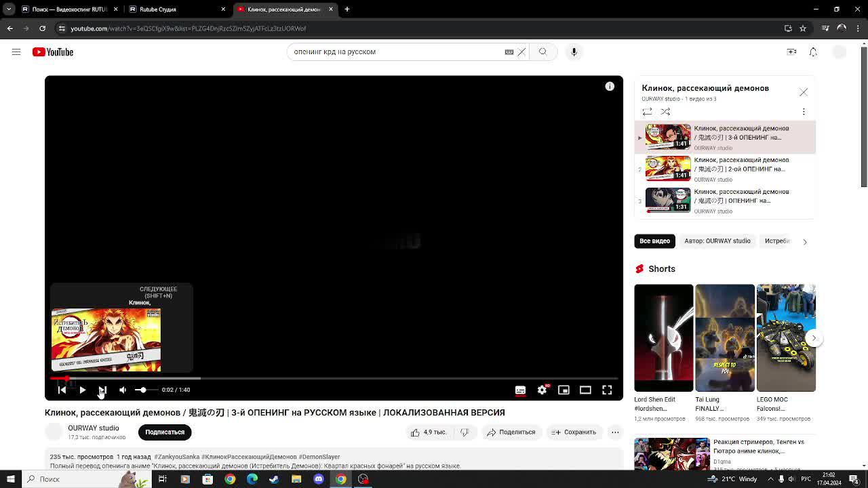Viewport: 868px width, 488px height.
Task: Go back to the previous page
Action: 9,28
